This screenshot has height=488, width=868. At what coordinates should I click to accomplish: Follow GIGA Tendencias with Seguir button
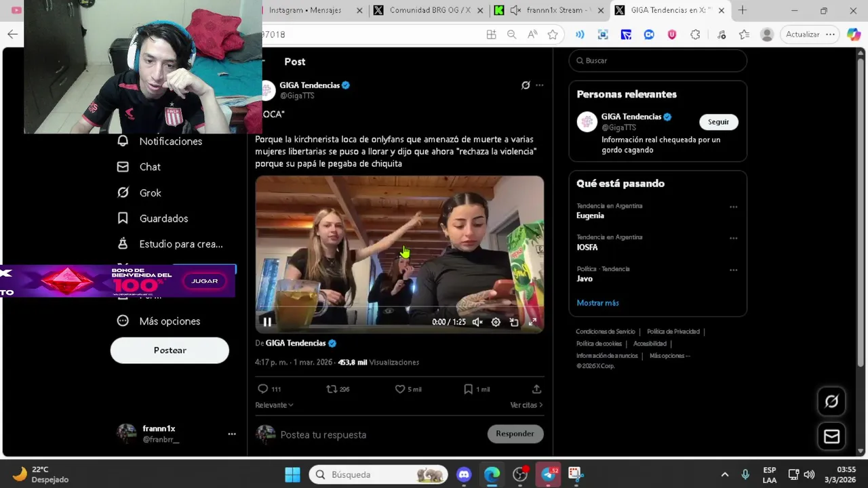click(x=718, y=122)
